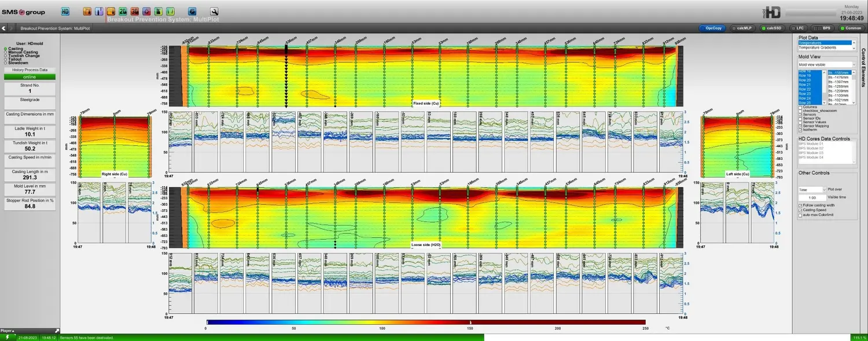Enable the Sensor IDs checkbox
868x341 pixels.
pos(800,119)
